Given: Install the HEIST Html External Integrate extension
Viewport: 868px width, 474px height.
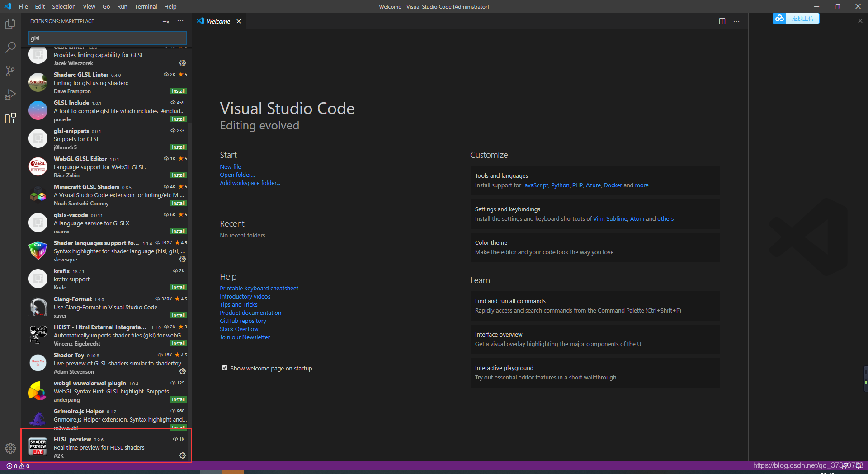Looking at the screenshot, I should tap(178, 343).
